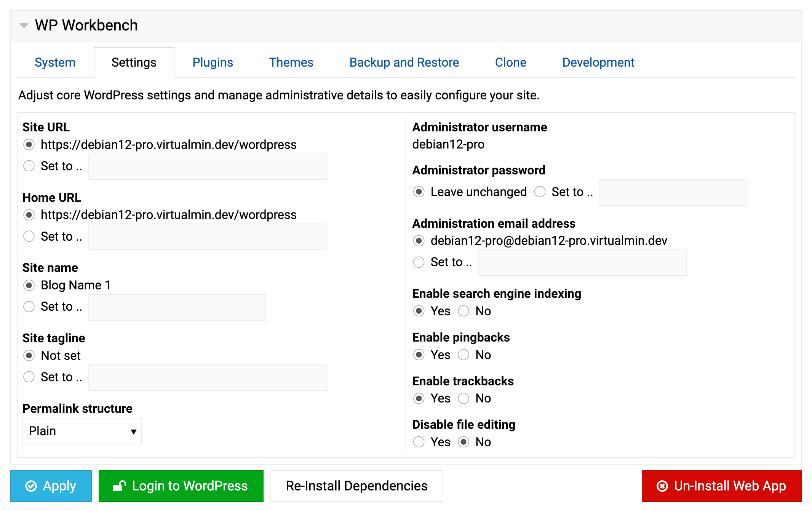
Task: Select Home URL 'Set to ..' radio
Action: click(x=29, y=236)
